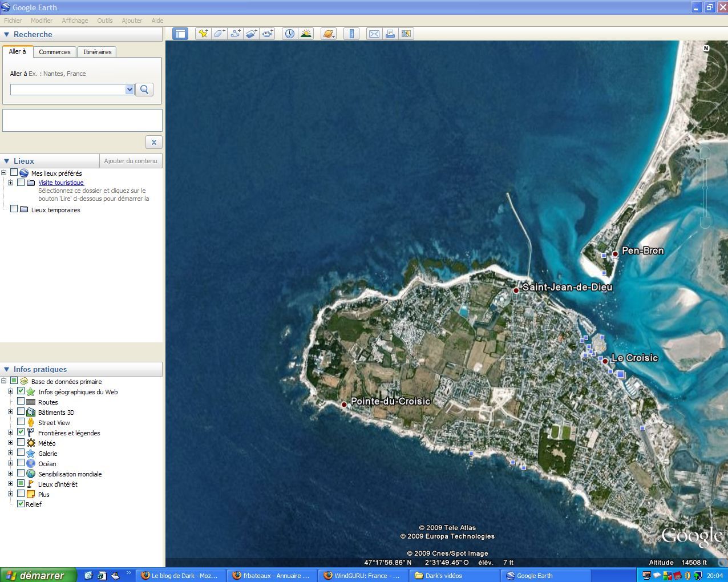The width and height of the screenshot is (728, 582).
Task: Enable Street View layer checkbox
Action: click(21, 422)
